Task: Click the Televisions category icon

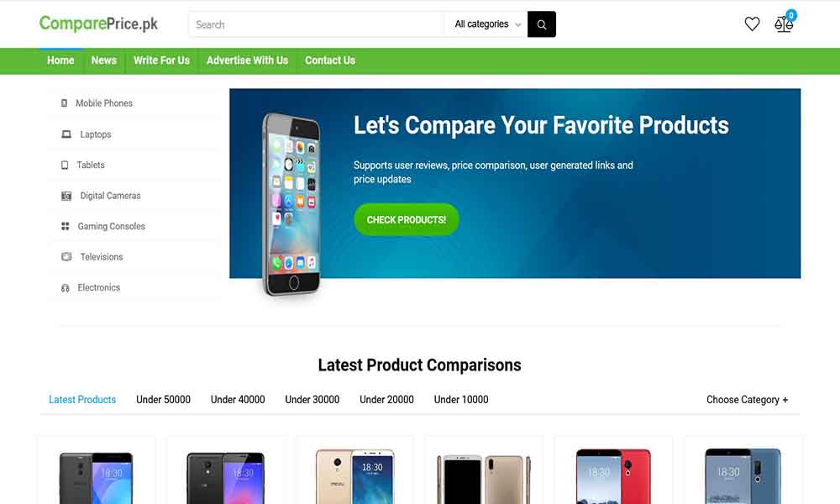Action: coord(66,256)
